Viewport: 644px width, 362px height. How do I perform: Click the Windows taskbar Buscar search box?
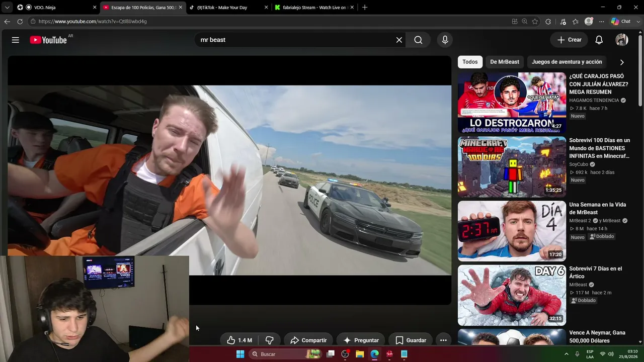click(x=285, y=354)
